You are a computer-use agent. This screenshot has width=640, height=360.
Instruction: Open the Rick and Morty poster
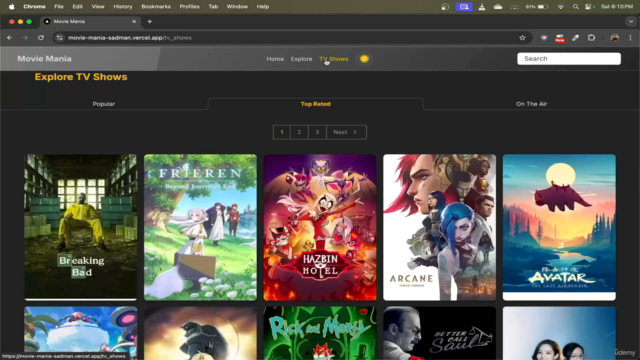(x=320, y=333)
